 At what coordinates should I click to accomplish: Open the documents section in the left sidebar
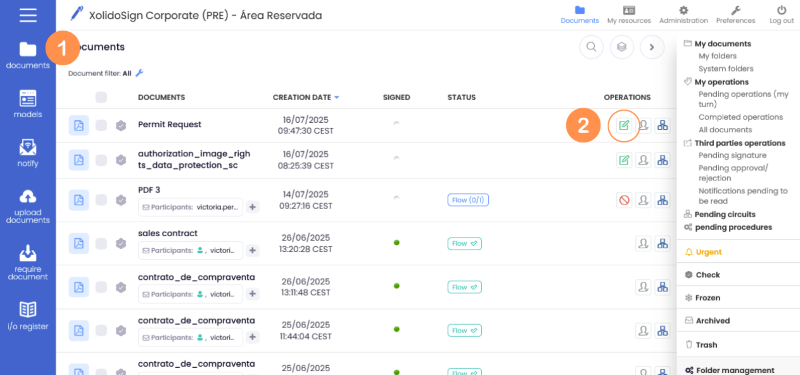28,55
